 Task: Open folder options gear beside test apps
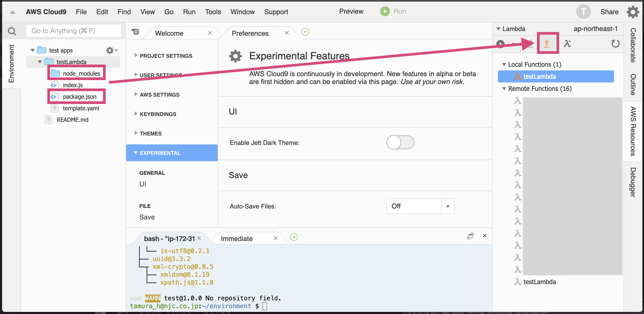110,50
